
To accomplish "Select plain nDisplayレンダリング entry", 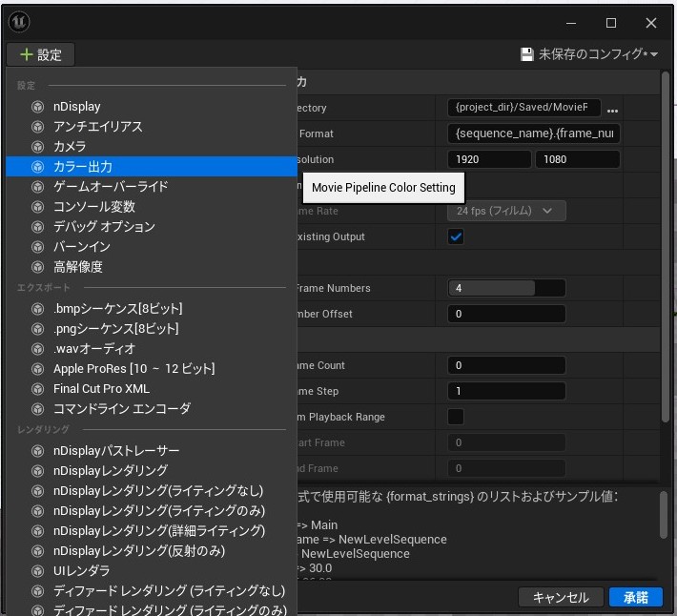I will coord(152,470).
